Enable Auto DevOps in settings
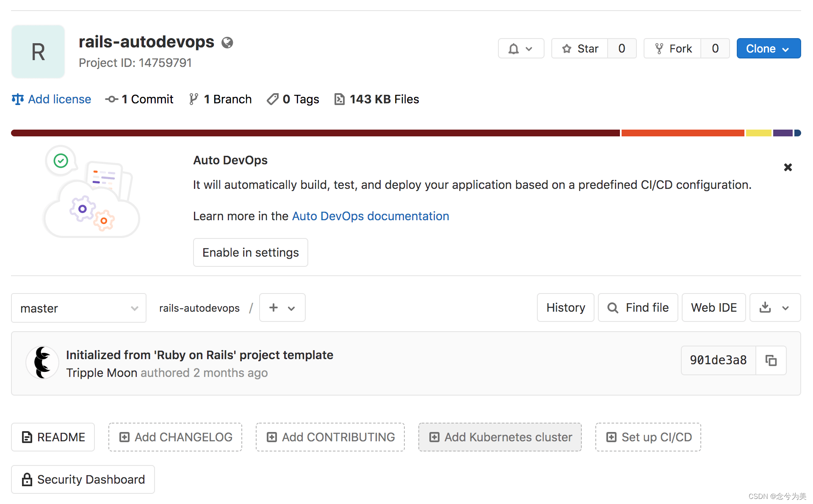 [x=251, y=252]
